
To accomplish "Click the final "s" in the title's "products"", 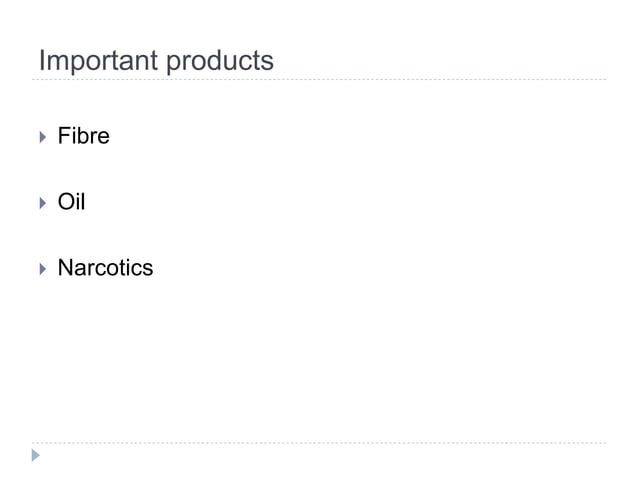I will [x=267, y=63].
